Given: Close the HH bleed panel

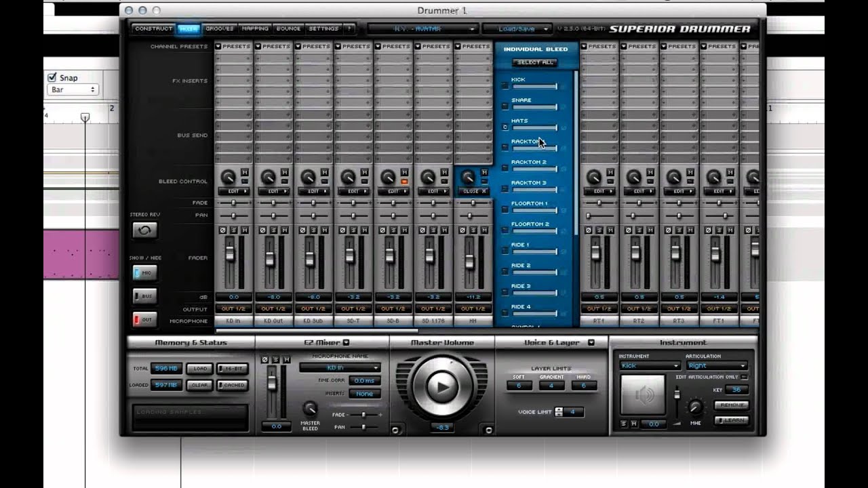Looking at the screenshot, I should [473, 191].
